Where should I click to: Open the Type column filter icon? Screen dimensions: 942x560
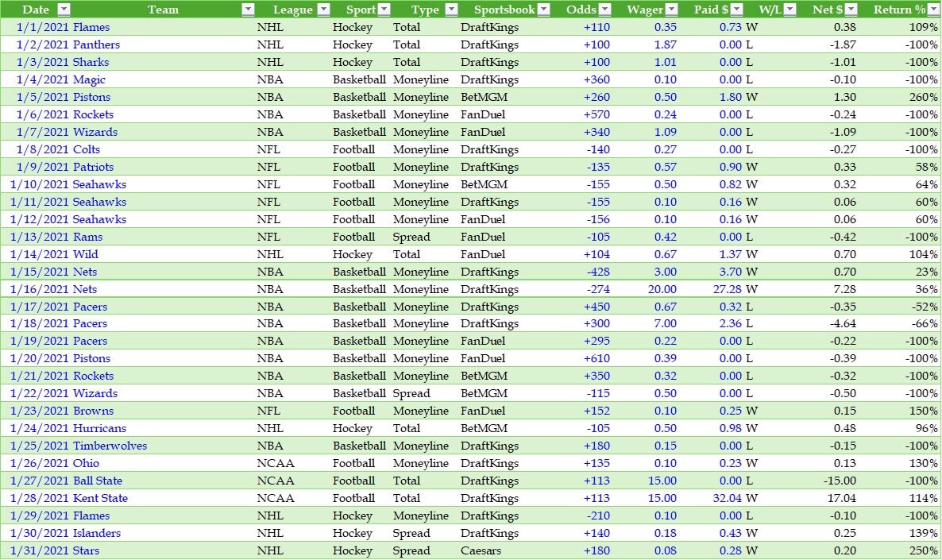point(451,10)
